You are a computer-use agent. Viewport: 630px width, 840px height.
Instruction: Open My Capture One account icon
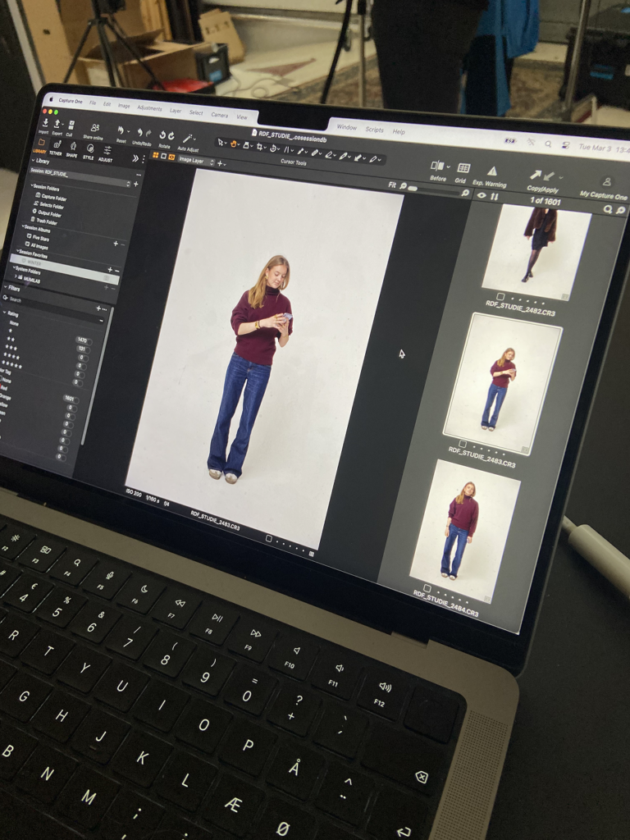click(608, 182)
